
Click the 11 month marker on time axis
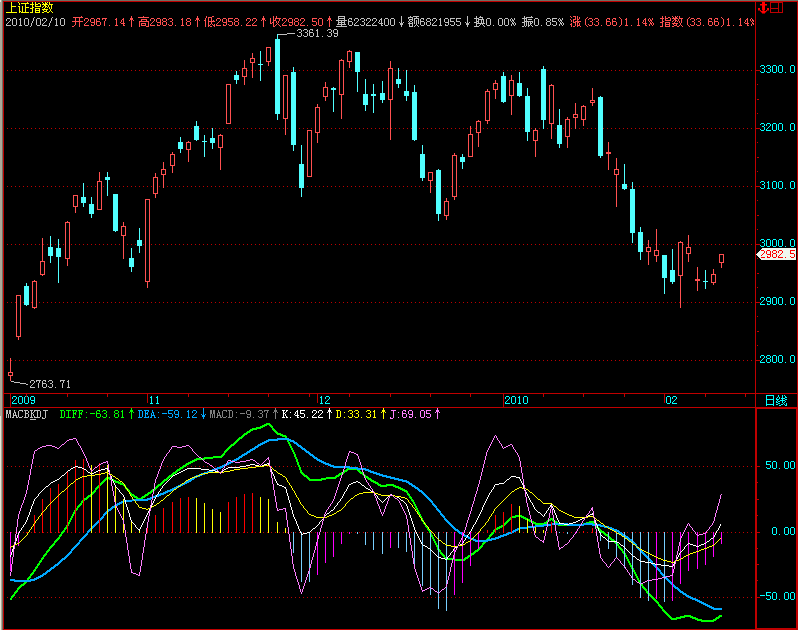pyautogui.click(x=154, y=400)
